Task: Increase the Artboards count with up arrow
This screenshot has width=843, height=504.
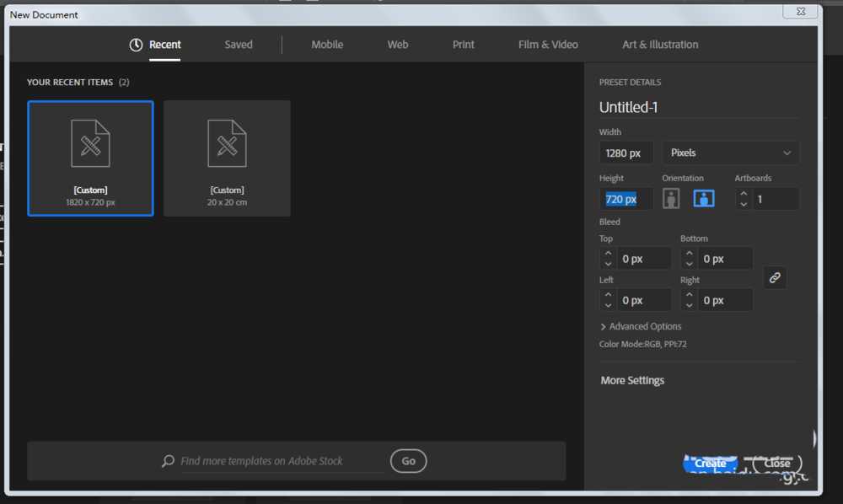Action: tap(744, 194)
